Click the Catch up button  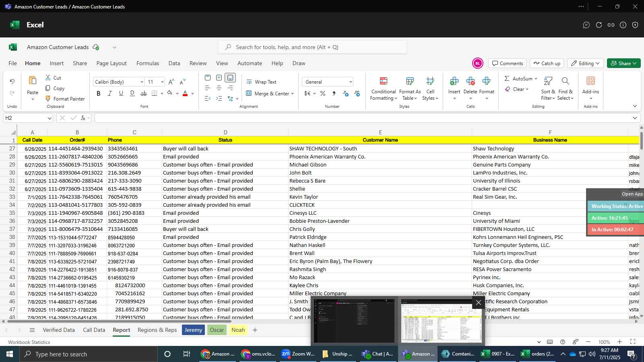(547, 63)
